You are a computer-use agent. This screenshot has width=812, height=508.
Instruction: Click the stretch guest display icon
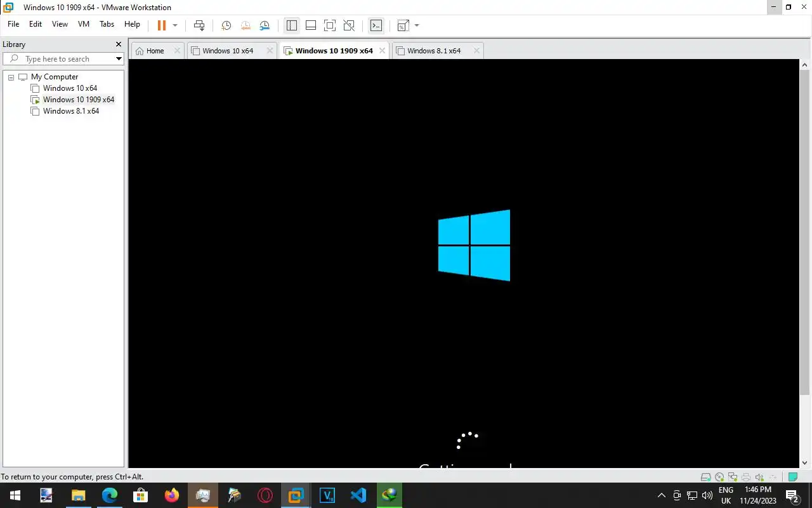click(x=403, y=25)
